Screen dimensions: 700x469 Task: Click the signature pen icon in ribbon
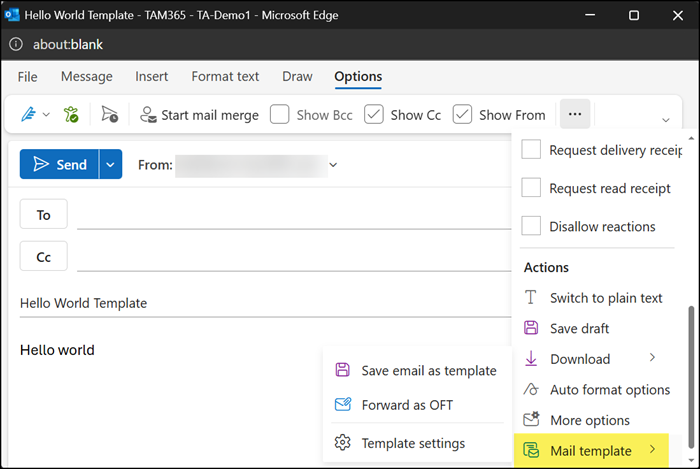tap(29, 115)
